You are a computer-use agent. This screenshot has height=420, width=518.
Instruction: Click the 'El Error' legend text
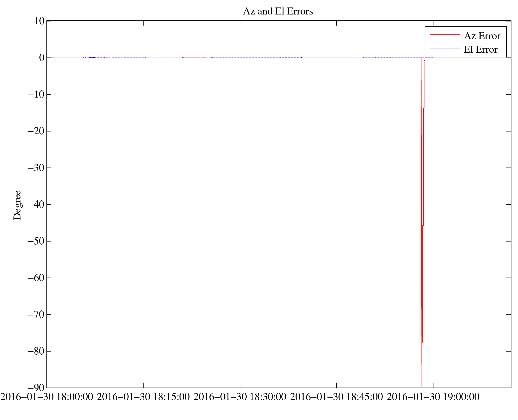pos(480,49)
